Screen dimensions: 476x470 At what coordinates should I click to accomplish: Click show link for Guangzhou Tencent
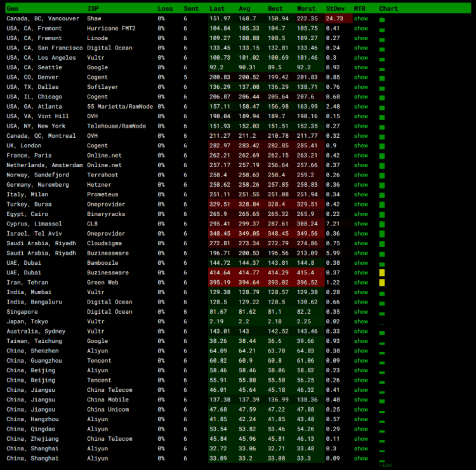click(x=360, y=361)
